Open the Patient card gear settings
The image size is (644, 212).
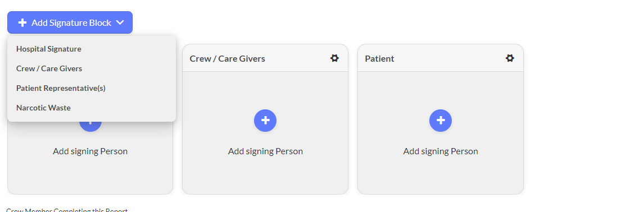510,58
